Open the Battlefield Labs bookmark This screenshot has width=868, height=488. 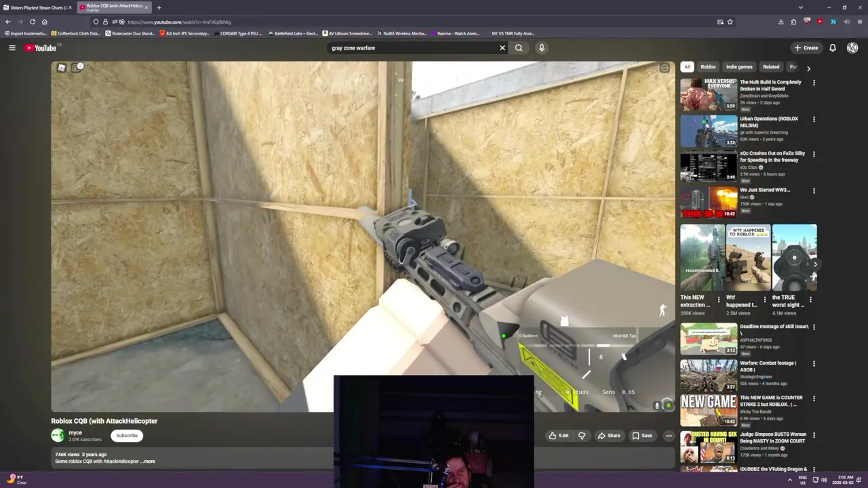(x=293, y=33)
